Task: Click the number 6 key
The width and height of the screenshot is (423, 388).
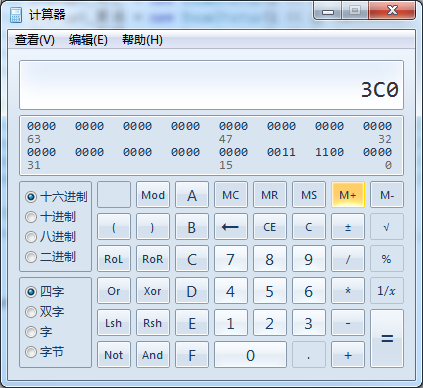Action: [309, 291]
